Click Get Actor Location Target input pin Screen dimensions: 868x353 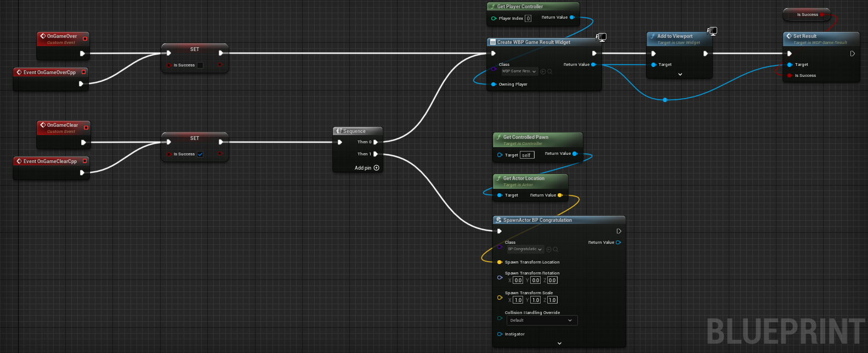pos(500,195)
